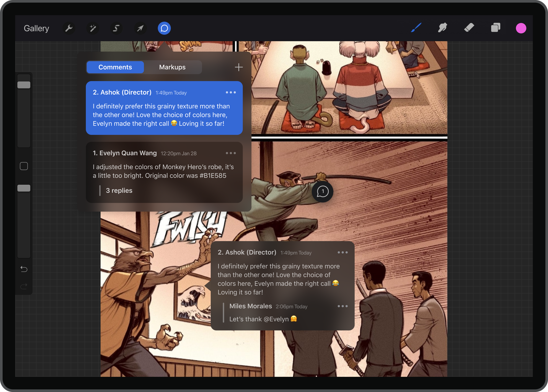Toggle the Comments speech bubble tool

[164, 28]
